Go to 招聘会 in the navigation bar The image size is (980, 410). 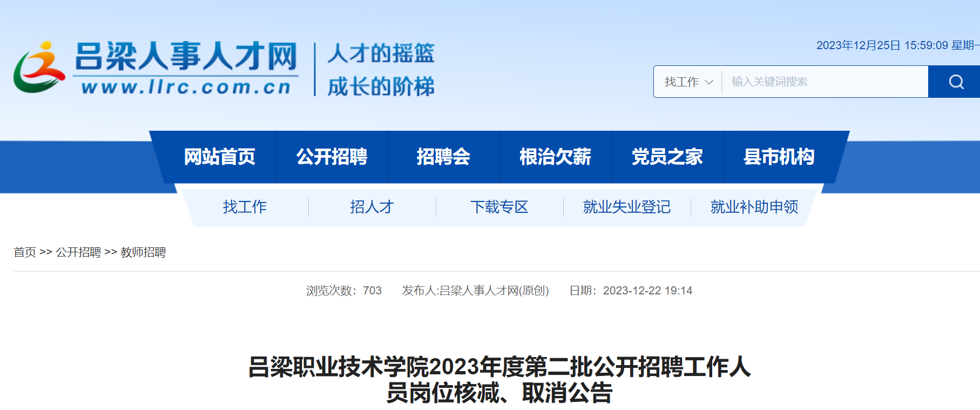pos(443,157)
